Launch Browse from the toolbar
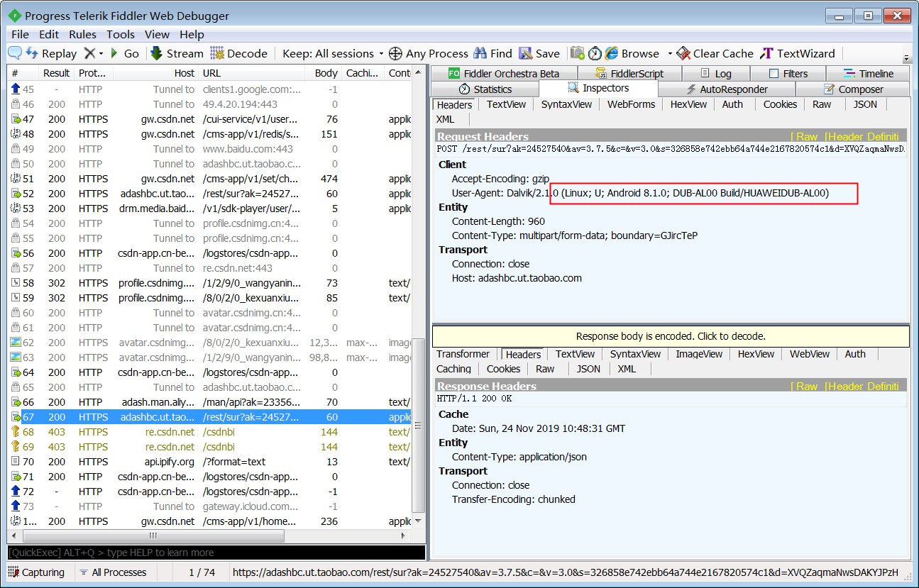Screen dimensions: 919x588 coord(633,53)
